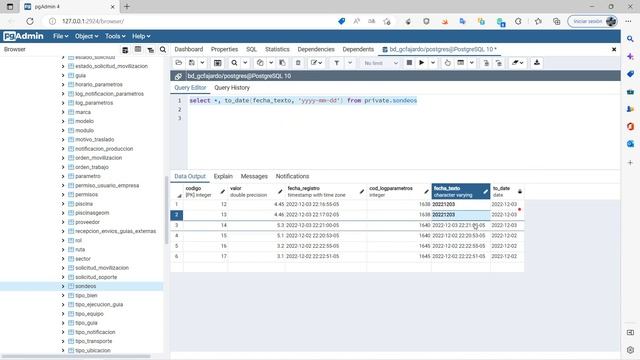Image resolution: width=640 pixels, height=360 pixels.
Task: Click the browser address bar URL
Action: 93,21
